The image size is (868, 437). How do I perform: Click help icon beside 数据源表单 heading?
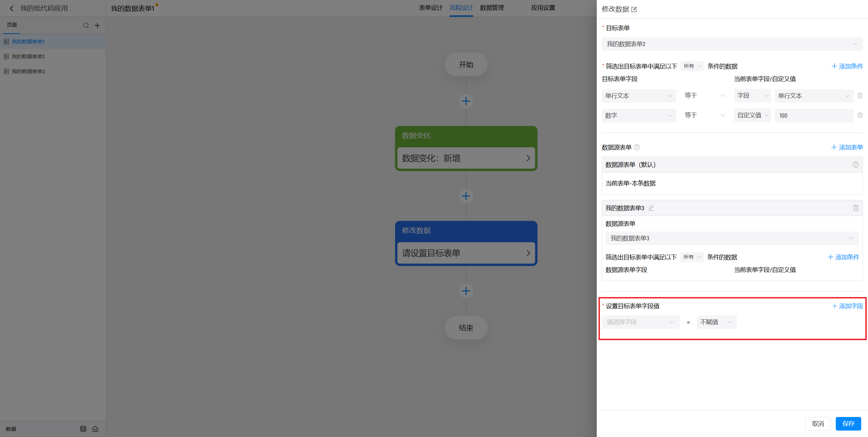tap(637, 147)
